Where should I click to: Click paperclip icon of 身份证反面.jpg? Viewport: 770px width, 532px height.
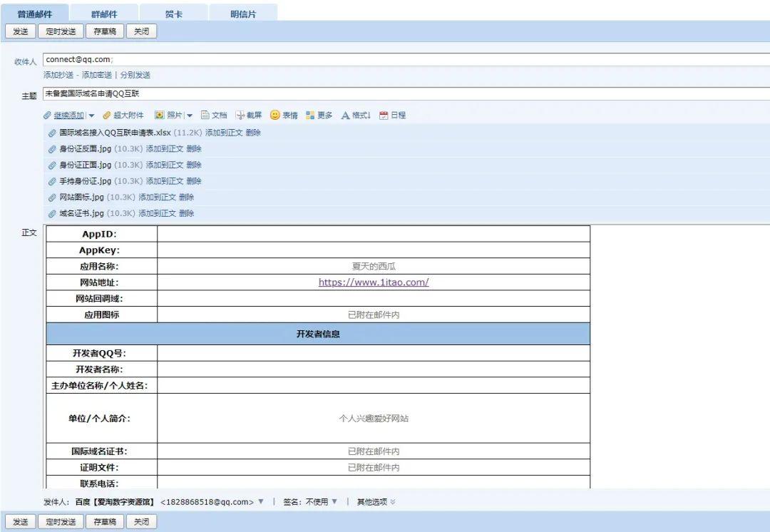tap(52, 149)
